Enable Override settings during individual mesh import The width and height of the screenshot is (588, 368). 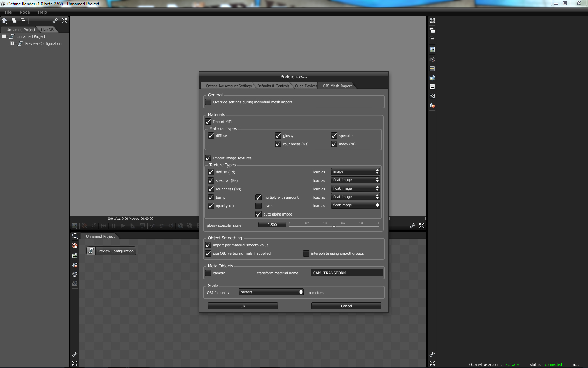coord(208,102)
